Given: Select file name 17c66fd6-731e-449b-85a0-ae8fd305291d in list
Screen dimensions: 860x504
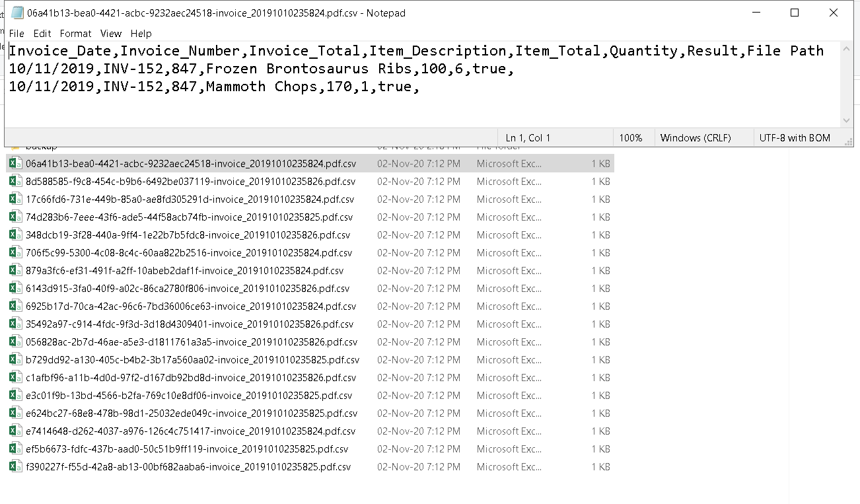Looking at the screenshot, I should [190, 199].
